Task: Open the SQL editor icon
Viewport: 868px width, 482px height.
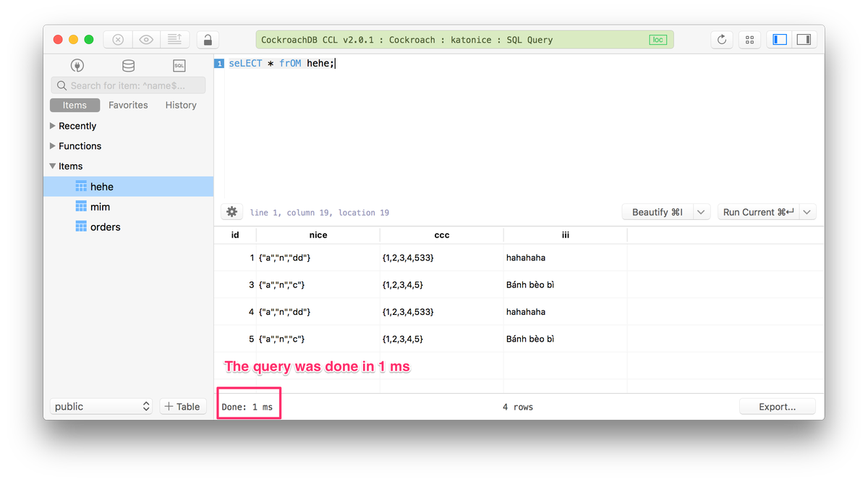Action: (179, 66)
